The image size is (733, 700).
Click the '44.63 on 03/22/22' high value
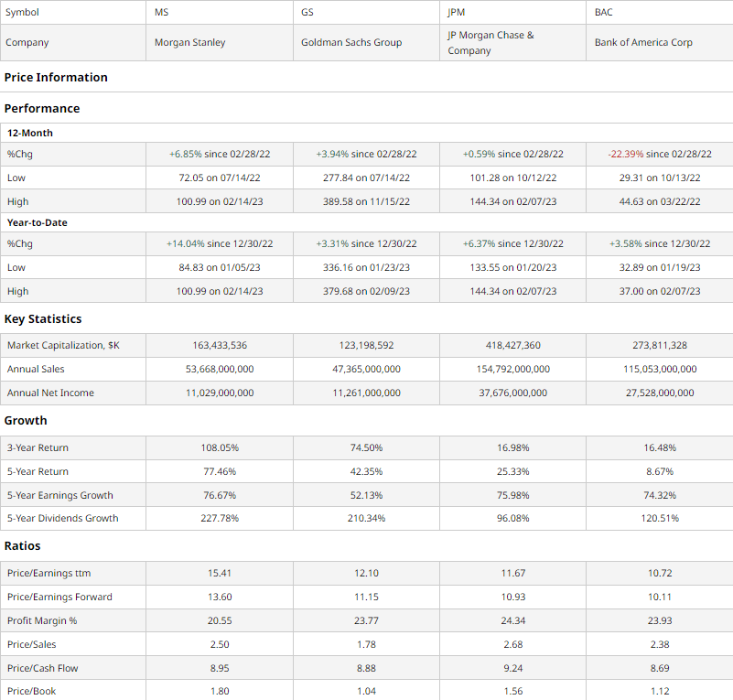[x=660, y=202]
